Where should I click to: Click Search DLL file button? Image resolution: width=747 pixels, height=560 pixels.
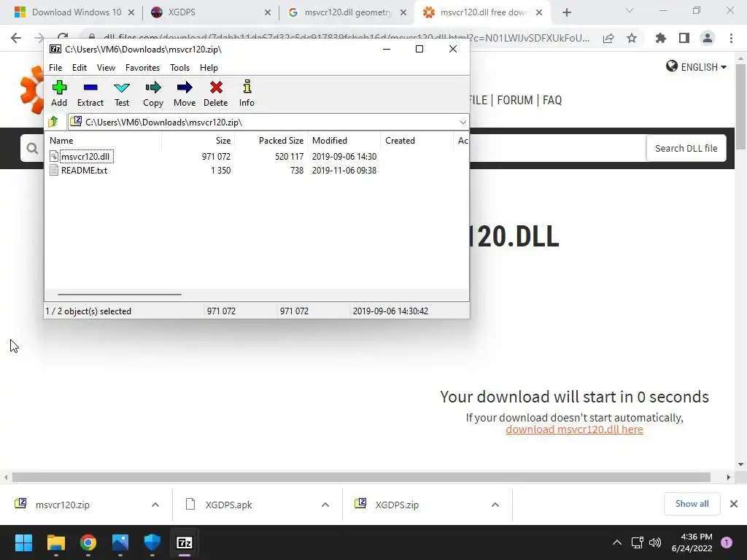(686, 148)
